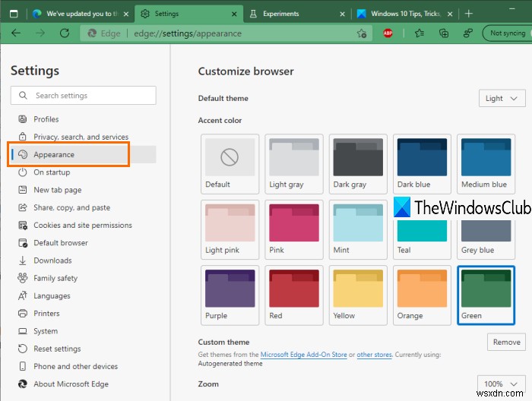Select the Dark blue accent color
This screenshot has height=401, width=532.
422,164
